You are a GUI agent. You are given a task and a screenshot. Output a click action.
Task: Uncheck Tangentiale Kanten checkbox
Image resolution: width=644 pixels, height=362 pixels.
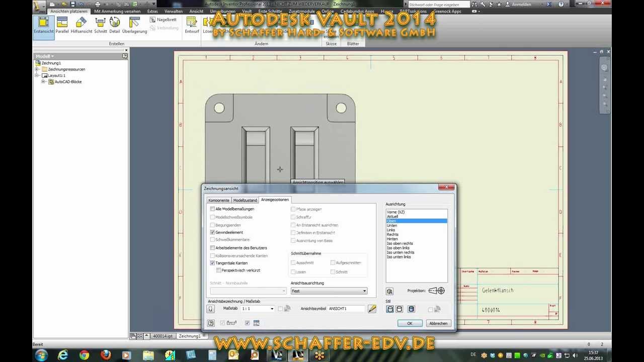pos(212,263)
